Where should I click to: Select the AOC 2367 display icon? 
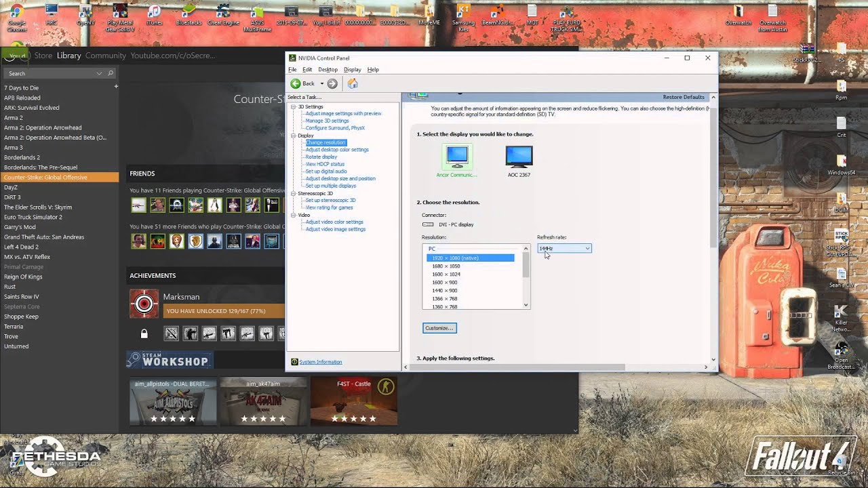(519, 157)
